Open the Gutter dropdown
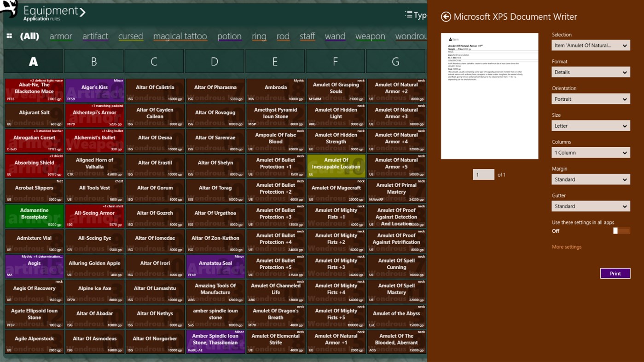The image size is (644, 362). click(x=591, y=206)
